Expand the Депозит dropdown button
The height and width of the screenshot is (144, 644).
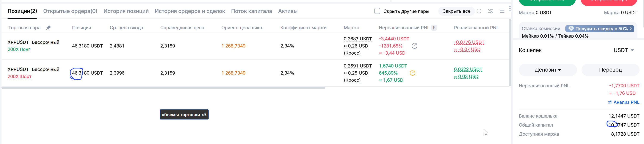pyautogui.click(x=547, y=70)
